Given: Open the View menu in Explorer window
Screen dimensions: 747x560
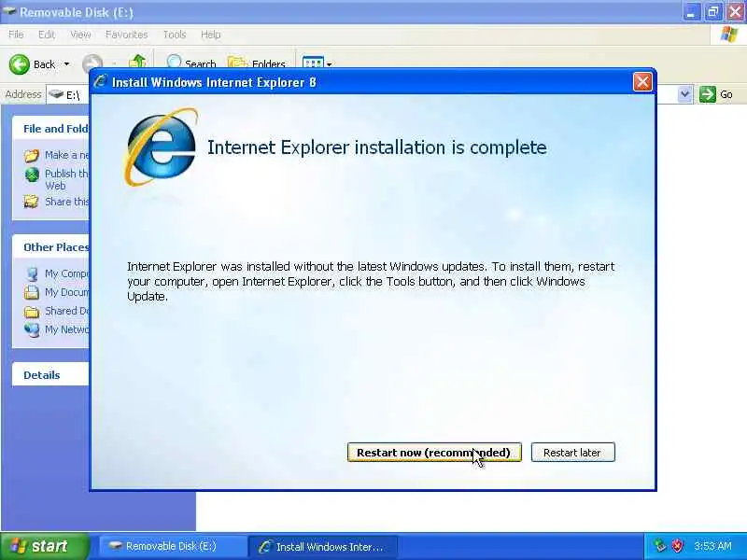Looking at the screenshot, I should (x=80, y=35).
